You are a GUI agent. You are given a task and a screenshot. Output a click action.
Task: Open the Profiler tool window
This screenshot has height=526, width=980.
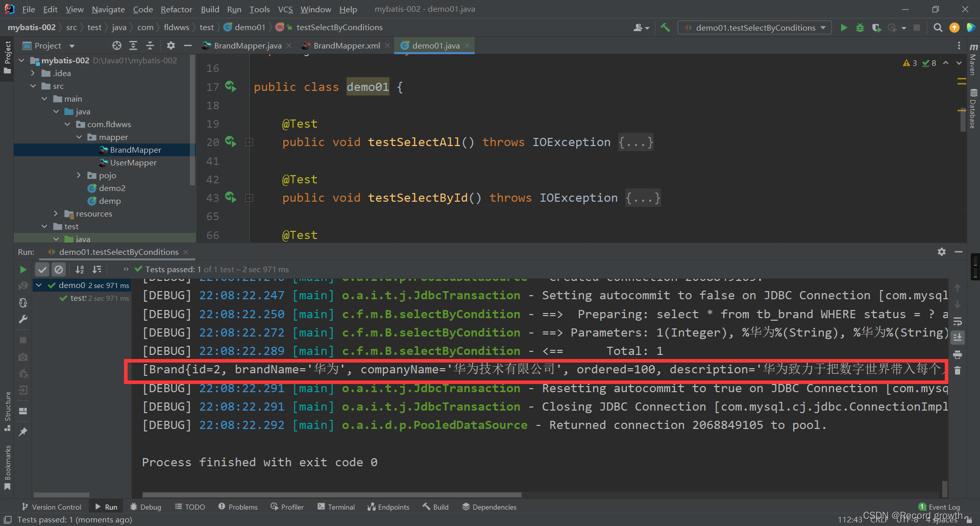click(287, 507)
